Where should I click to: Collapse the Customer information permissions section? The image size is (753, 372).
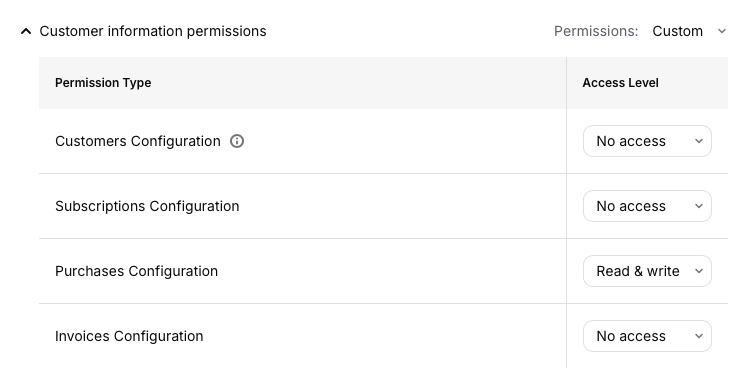pos(26,31)
